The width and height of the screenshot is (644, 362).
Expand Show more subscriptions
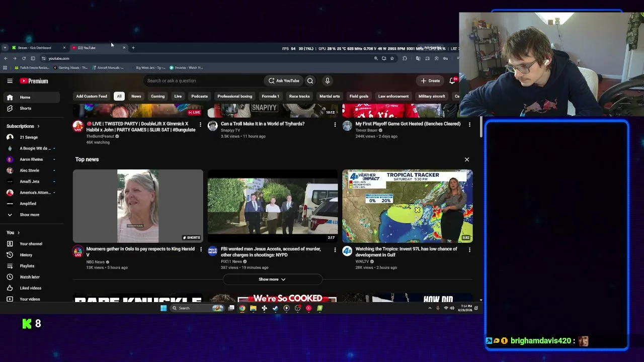point(32,215)
